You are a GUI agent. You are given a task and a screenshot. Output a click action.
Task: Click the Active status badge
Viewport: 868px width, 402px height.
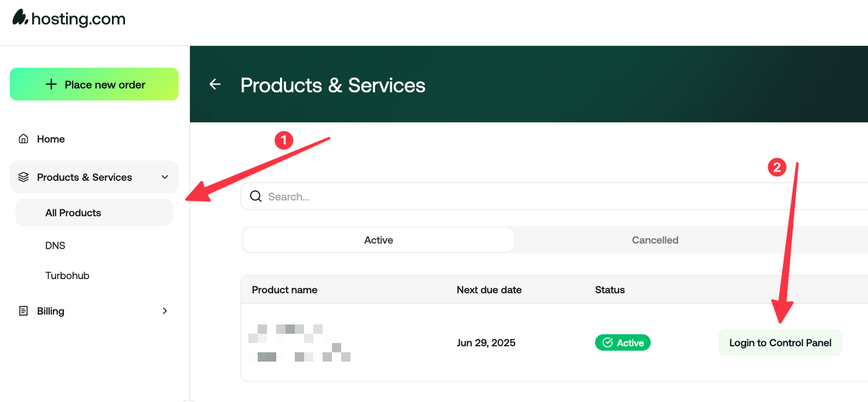point(622,342)
